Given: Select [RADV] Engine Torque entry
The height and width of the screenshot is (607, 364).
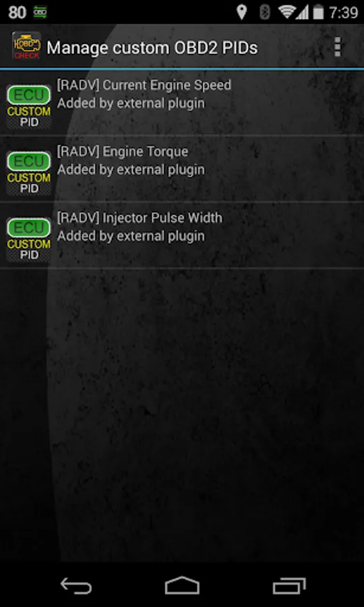Looking at the screenshot, I should 182,169.
